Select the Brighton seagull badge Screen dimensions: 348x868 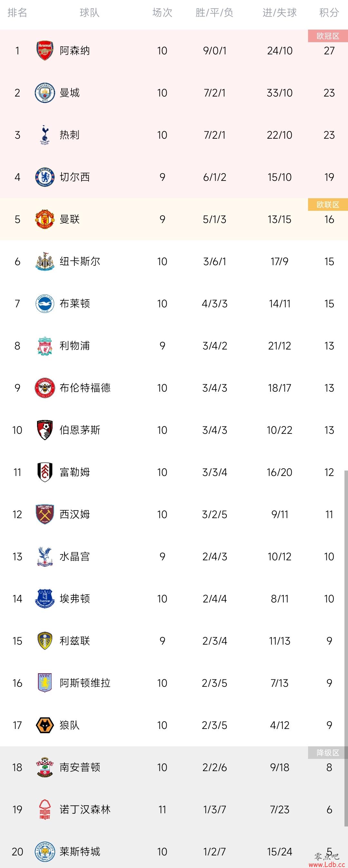pyautogui.click(x=44, y=303)
